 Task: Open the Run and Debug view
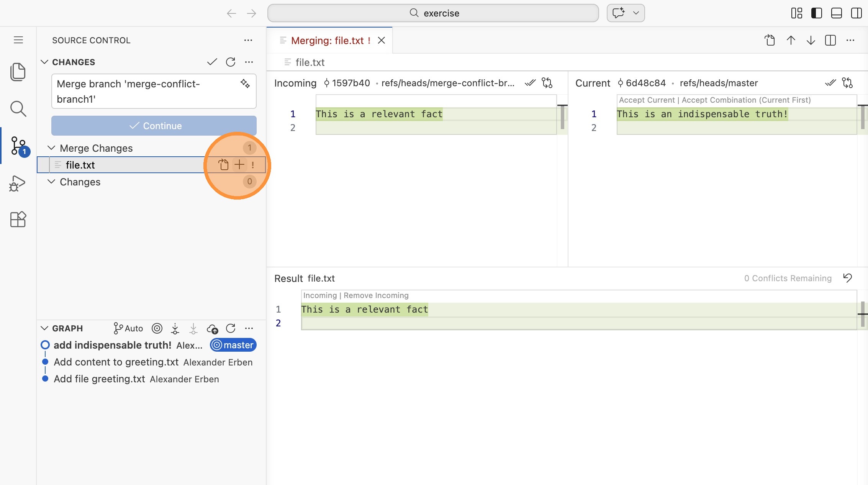click(x=18, y=183)
